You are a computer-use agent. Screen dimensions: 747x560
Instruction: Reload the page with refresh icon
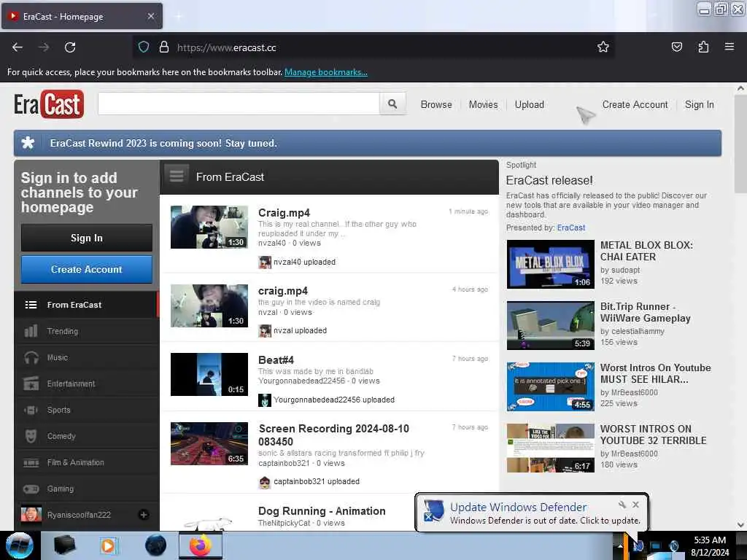70,47
